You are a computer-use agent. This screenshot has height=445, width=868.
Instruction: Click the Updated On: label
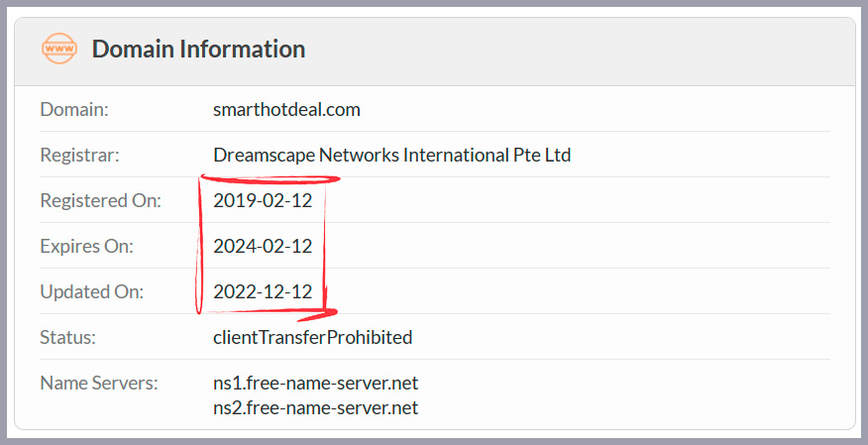point(92,291)
